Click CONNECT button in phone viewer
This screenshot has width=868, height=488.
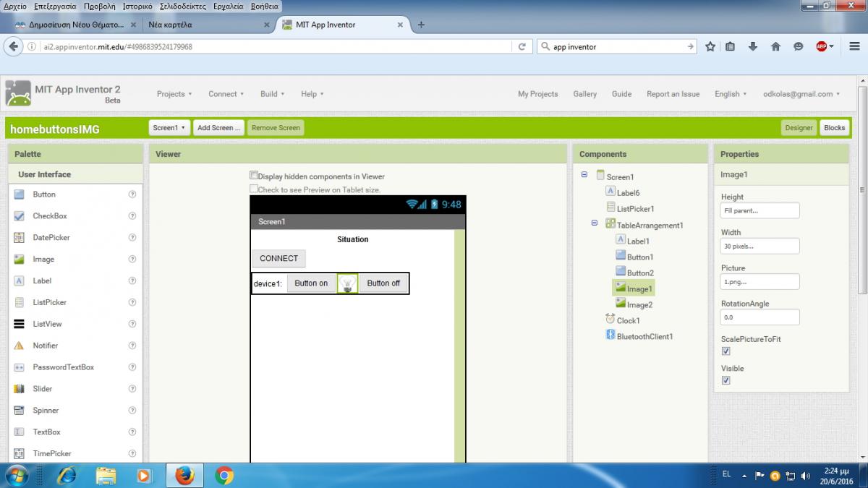278,258
